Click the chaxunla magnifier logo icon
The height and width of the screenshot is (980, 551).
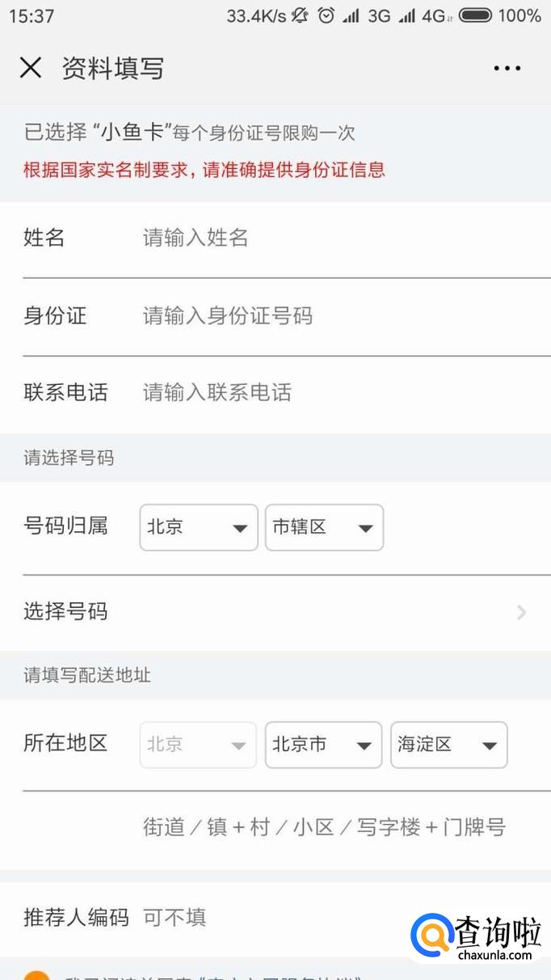[431, 936]
